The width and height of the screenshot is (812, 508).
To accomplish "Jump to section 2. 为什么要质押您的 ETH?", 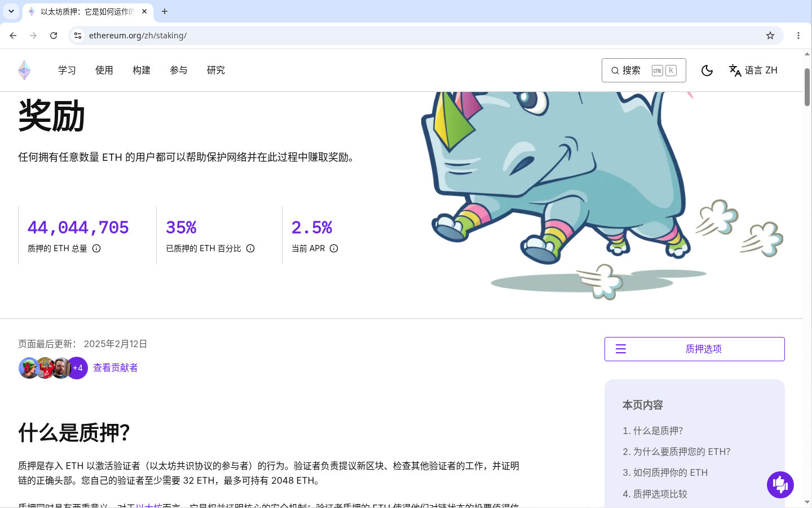I will [x=677, y=452].
